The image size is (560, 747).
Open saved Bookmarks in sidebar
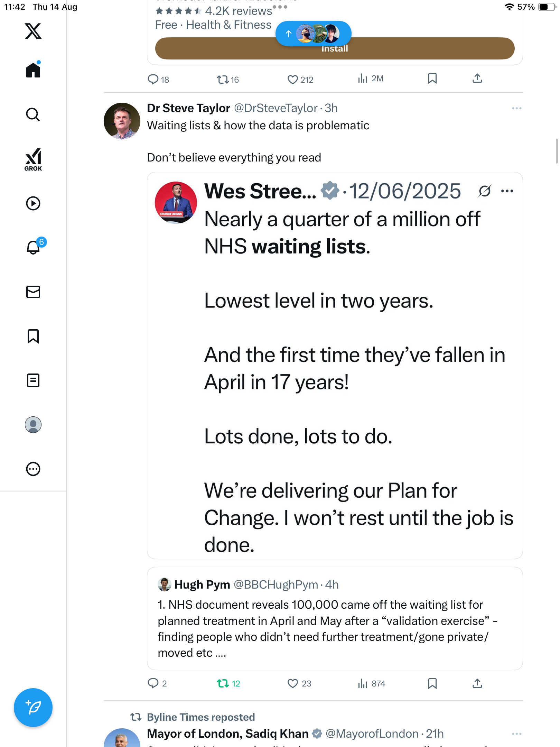click(x=33, y=336)
